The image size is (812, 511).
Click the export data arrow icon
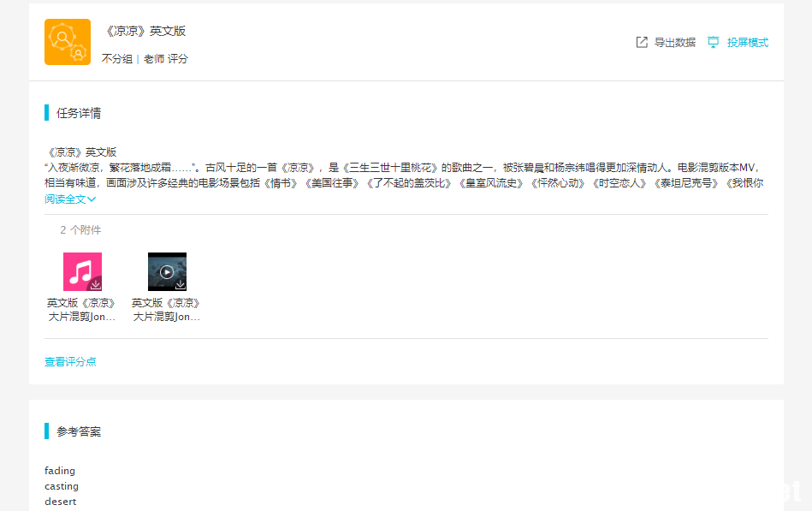(x=642, y=42)
